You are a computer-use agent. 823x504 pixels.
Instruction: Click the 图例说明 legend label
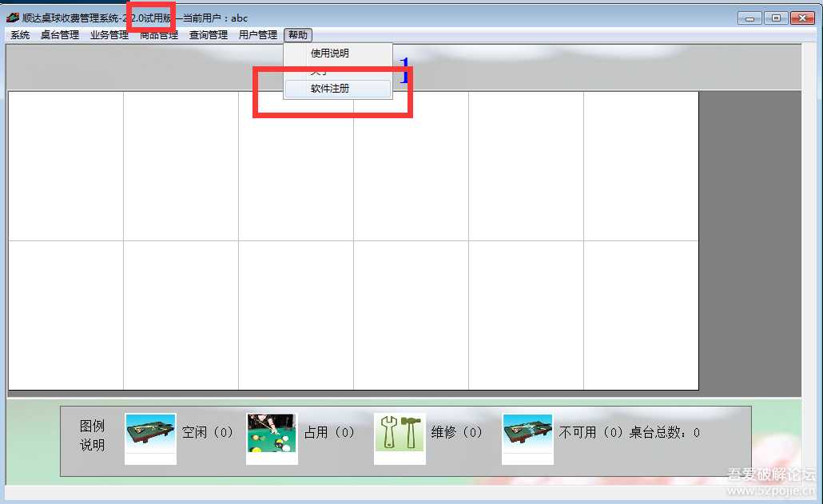pos(92,435)
